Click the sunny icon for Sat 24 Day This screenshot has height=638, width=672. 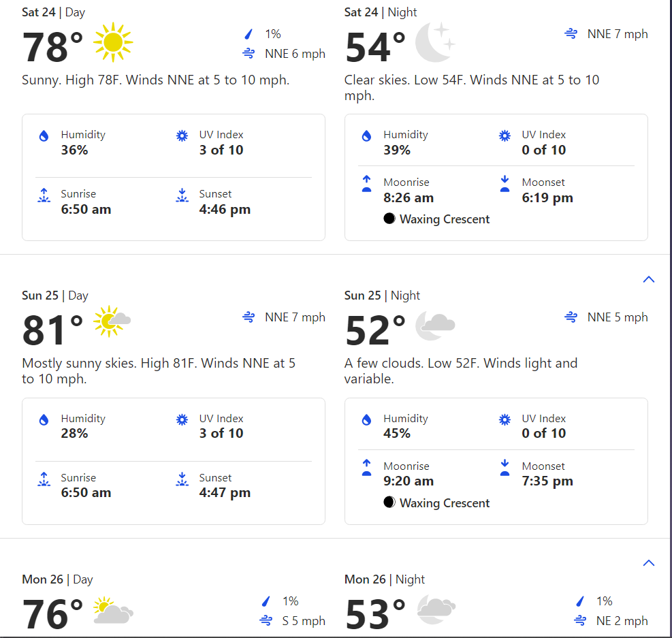click(x=113, y=42)
